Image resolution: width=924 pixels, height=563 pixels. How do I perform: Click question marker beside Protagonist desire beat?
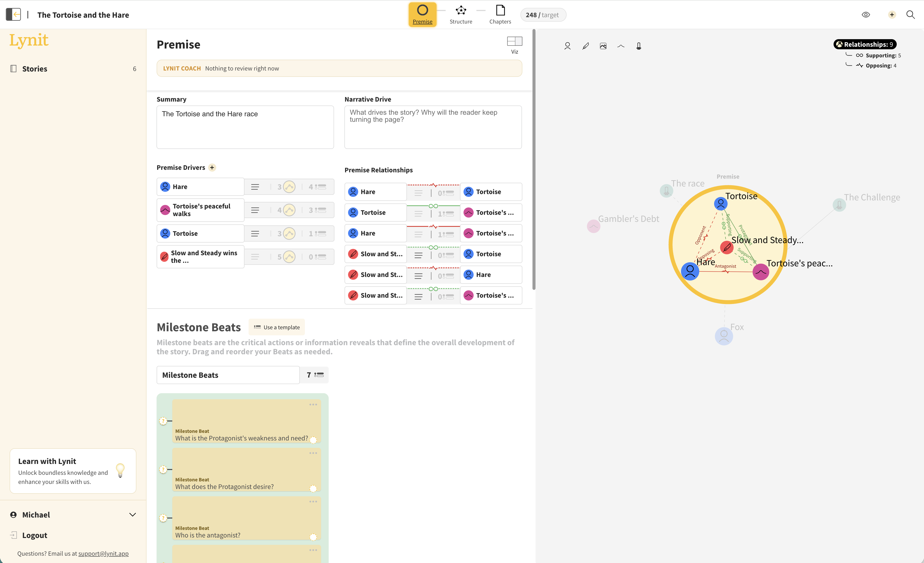(x=163, y=469)
